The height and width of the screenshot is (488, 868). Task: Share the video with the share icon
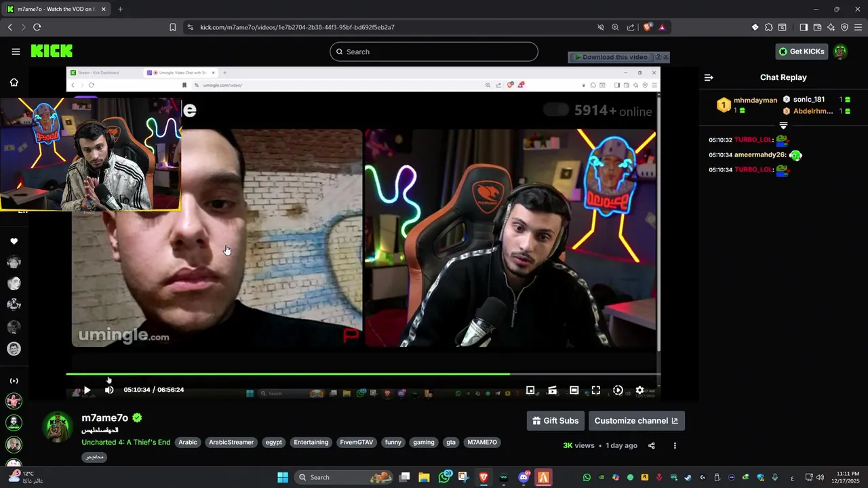point(652,445)
